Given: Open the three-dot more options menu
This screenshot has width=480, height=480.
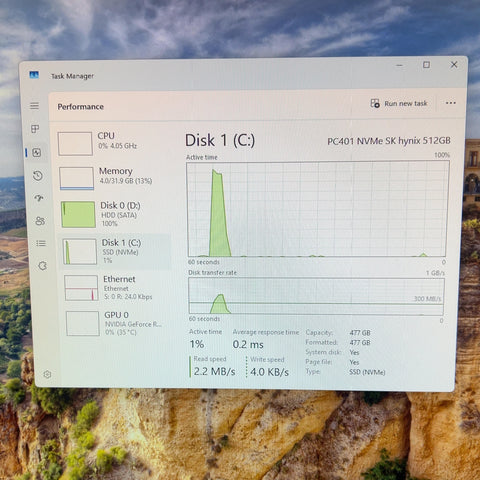Looking at the screenshot, I should click(x=451, y=103).
